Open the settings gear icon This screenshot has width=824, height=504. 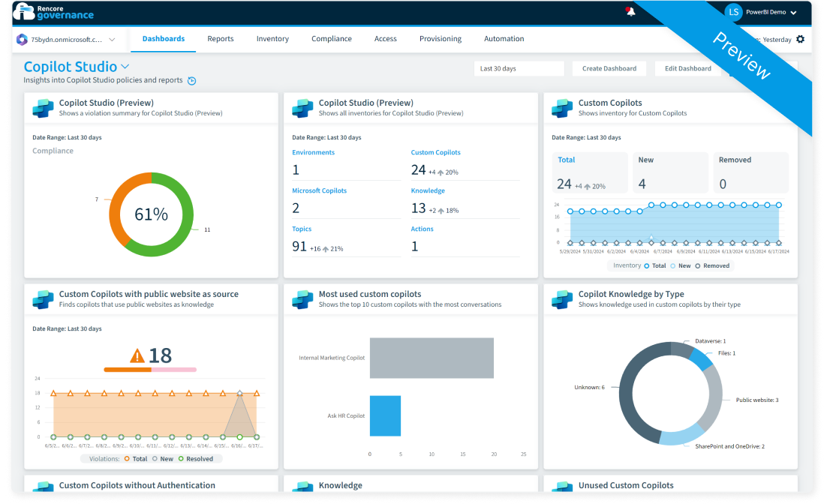(x=800, y=39)
